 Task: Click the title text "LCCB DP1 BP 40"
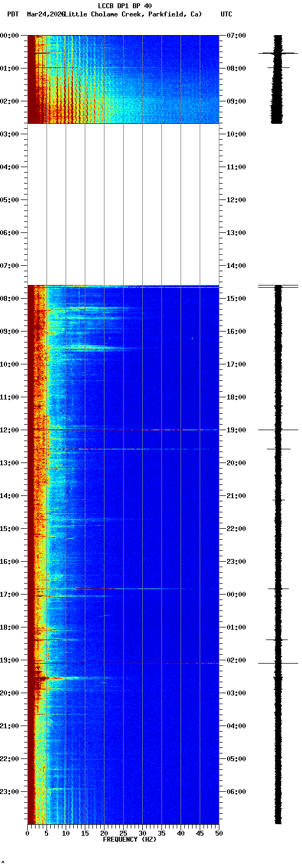tap(125, 6)
